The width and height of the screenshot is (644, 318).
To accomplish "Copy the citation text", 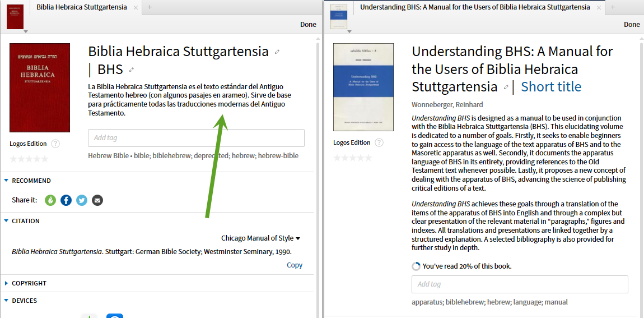I will (295, 265).
